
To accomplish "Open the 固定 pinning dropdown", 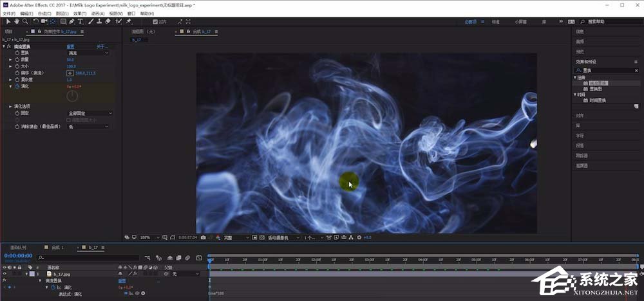I will [89, 113].
